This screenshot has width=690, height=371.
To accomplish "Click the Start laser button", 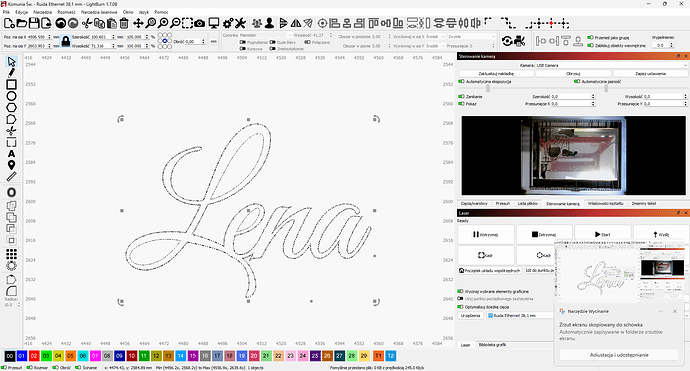I will coord(602,235).
